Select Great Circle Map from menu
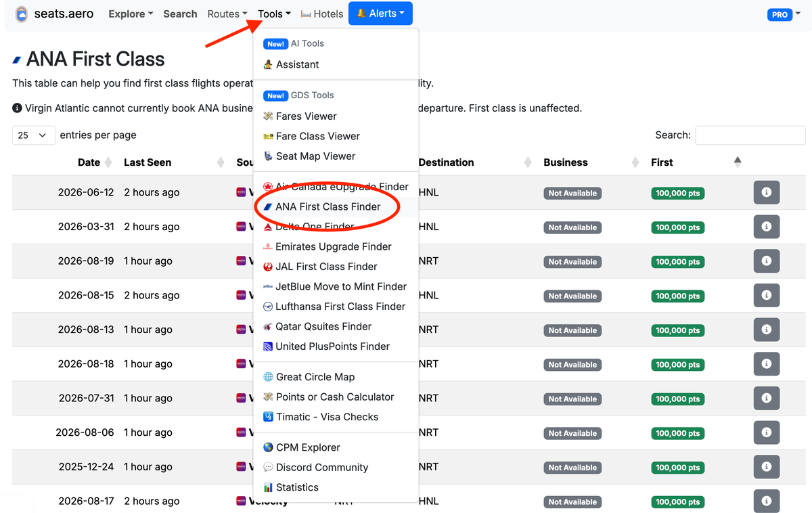Viewport: 812px width, 513px height. [315, 377]
